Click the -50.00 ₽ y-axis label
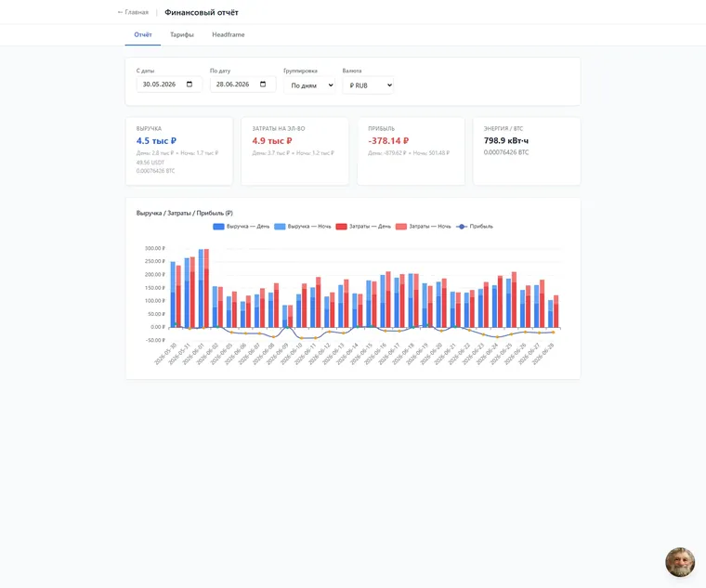 coord(155,340)
